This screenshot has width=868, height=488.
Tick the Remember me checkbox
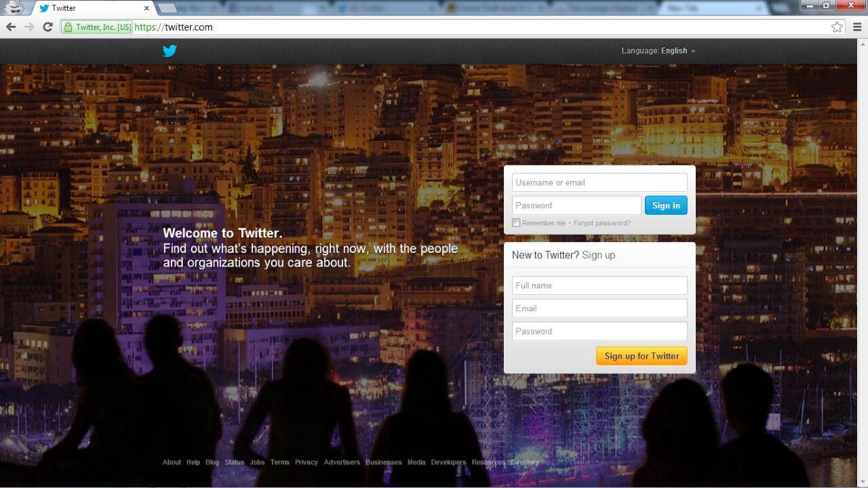point(516,223)
